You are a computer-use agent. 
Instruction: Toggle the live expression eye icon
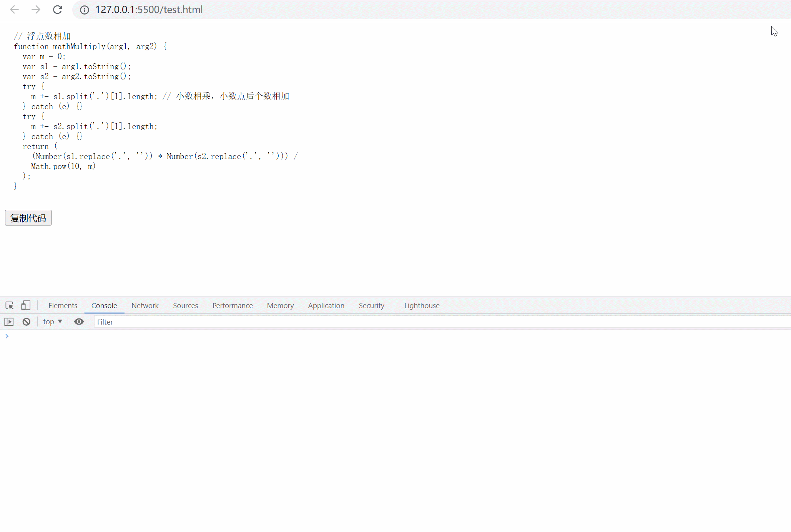coord(79,322)
